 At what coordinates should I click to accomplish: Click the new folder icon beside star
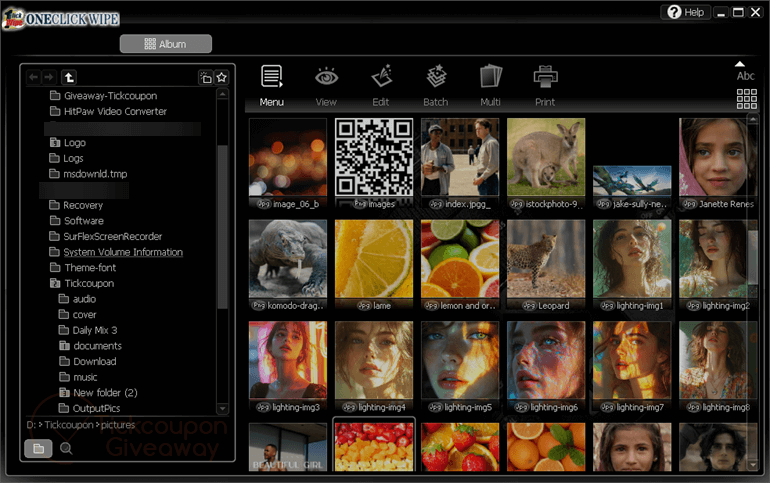coord(205,77)
